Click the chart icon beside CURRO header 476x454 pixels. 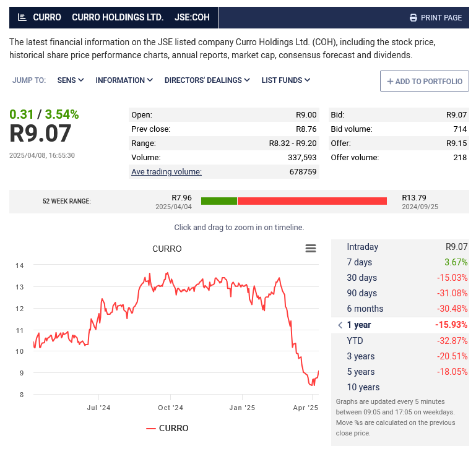22,17
